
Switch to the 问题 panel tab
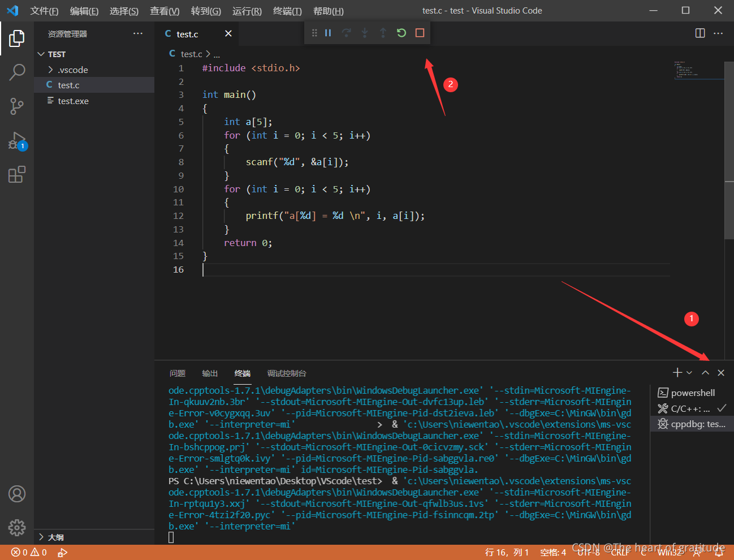(x=178, y=373)
